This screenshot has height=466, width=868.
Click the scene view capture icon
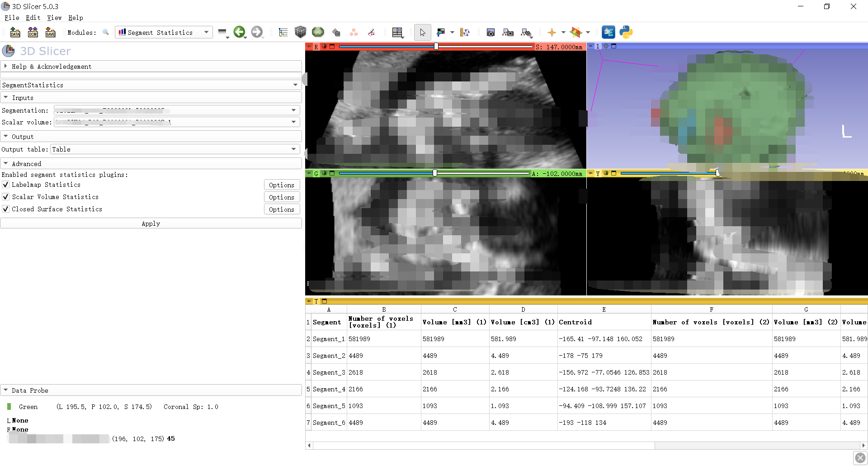click(x=508, y=32)
